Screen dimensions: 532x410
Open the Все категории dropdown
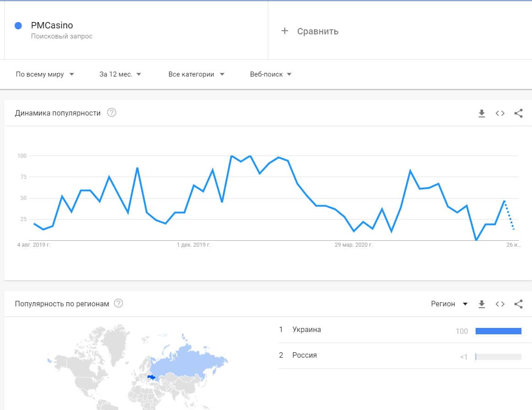coord(196,74)
